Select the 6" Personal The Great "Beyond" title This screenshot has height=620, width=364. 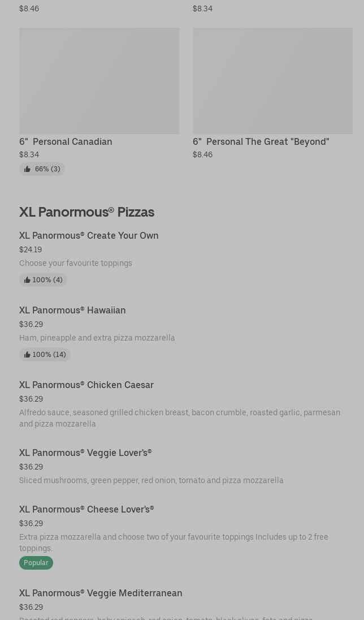tap(261, 141)
